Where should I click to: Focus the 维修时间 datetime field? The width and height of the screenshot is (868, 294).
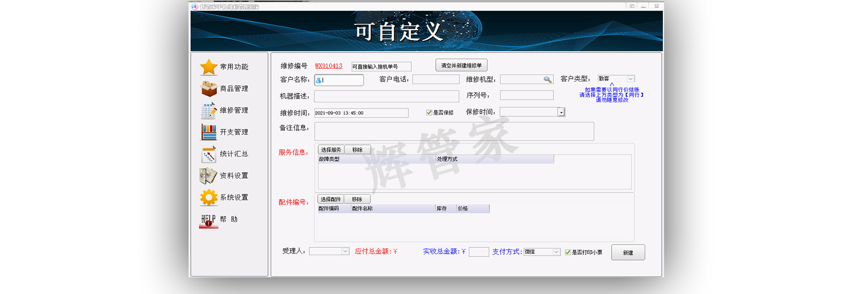point(361,113)
